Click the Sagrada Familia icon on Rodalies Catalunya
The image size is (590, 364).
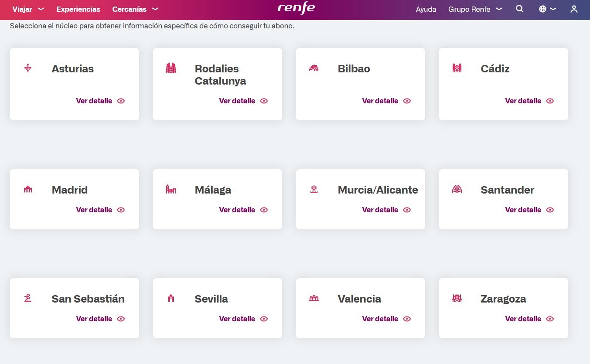[x=171, y=68]
